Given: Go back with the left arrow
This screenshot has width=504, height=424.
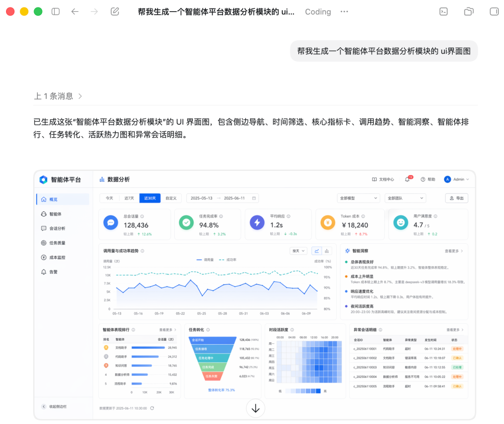Looking at the screenshot, I should 75,12.
